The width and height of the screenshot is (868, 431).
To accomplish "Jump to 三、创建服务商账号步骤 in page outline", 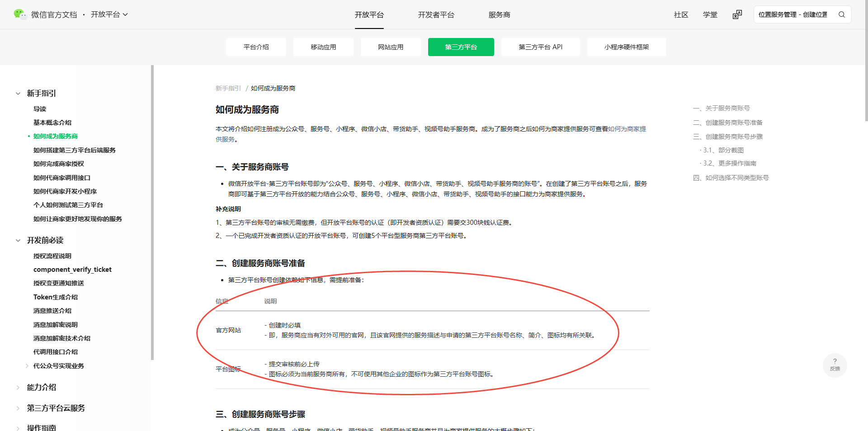I will coord(728,137).
